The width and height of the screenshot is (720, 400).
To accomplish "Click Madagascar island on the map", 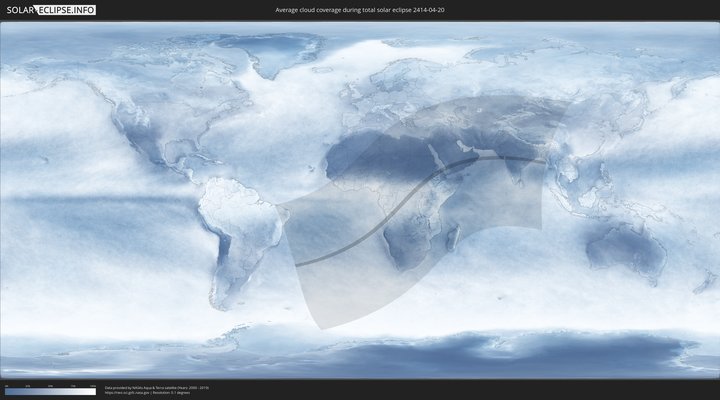I will [453, 237].
